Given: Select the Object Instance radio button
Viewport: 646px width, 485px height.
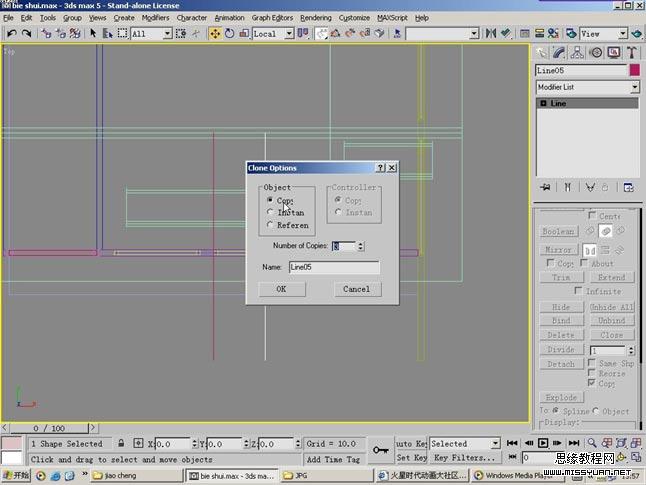Looking at the screenshot, I should coord(270,212).
